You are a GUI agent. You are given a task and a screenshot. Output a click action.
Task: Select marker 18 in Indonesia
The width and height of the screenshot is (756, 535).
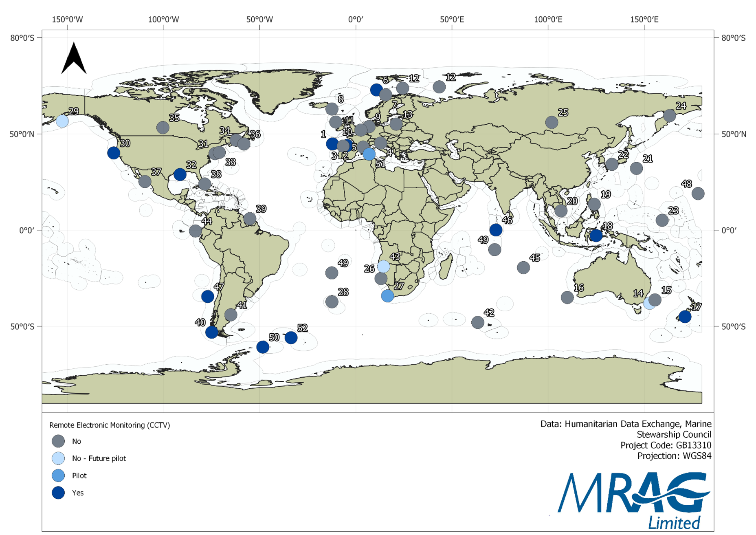596,236
